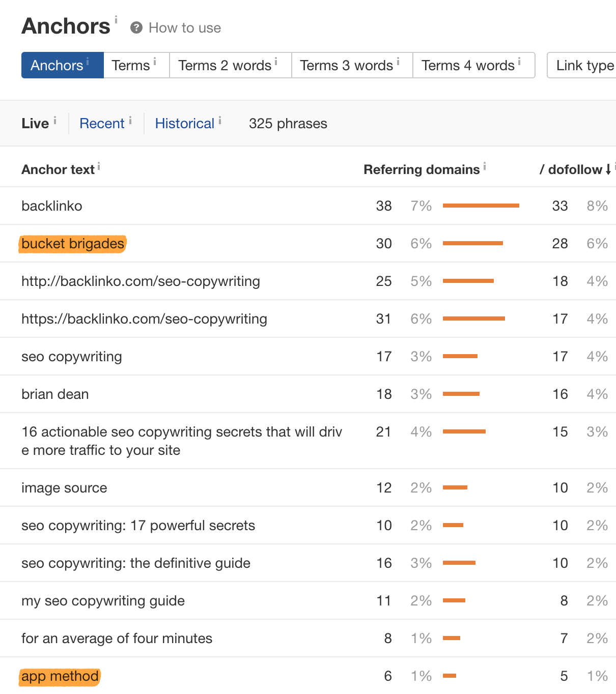This screenshot has width=616, height=694.
Task: Click info icon on Terms 4 words tab
Action: 519,62
